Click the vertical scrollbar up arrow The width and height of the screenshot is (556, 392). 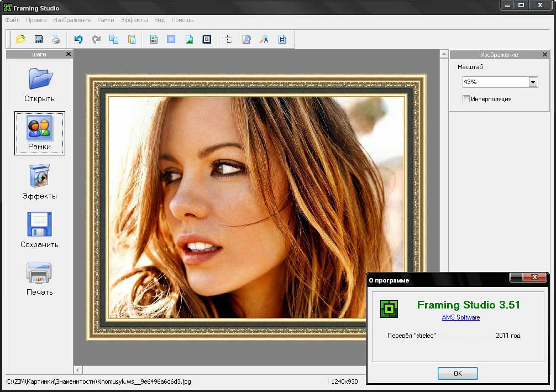pos(443,54)
